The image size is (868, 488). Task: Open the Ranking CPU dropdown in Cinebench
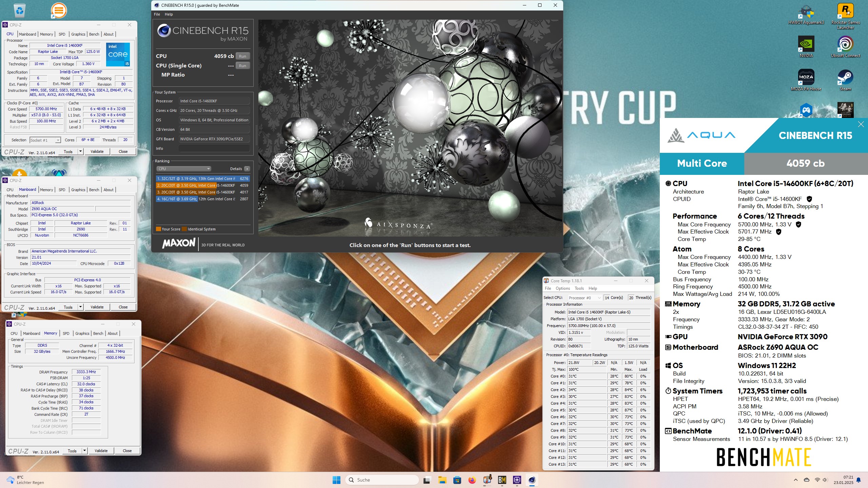tap(183, 169)
